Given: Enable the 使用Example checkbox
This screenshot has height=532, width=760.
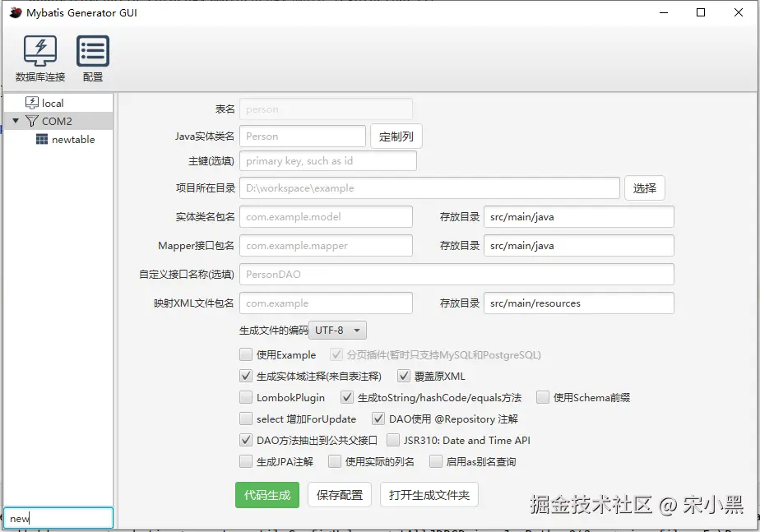Looking at the screenshot, I should click(x=246, y=354).
